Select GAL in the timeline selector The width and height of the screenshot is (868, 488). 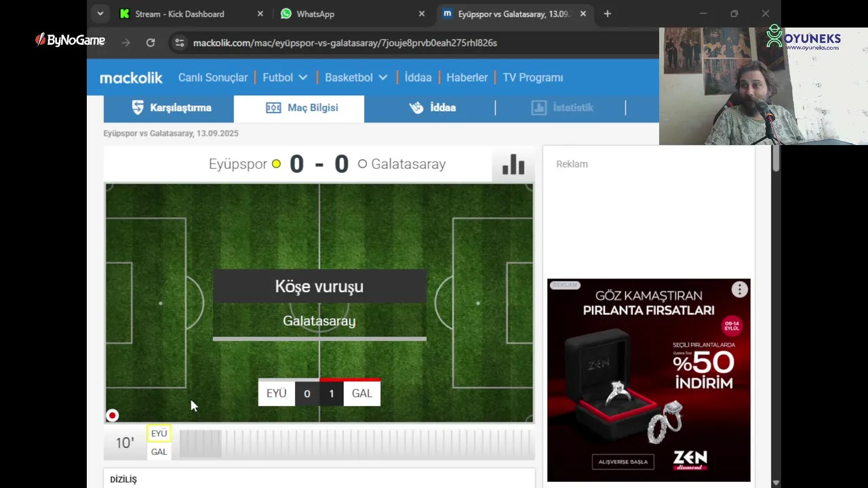tap(159, 452)
